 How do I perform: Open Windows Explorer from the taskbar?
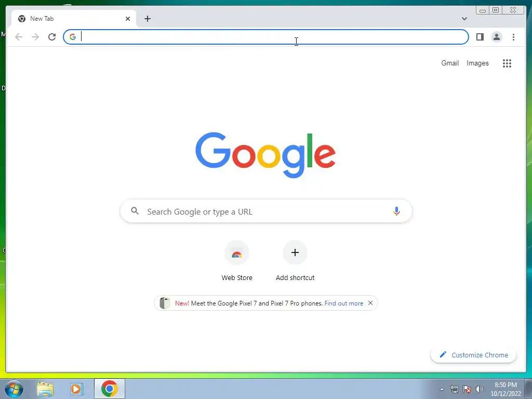45,389
